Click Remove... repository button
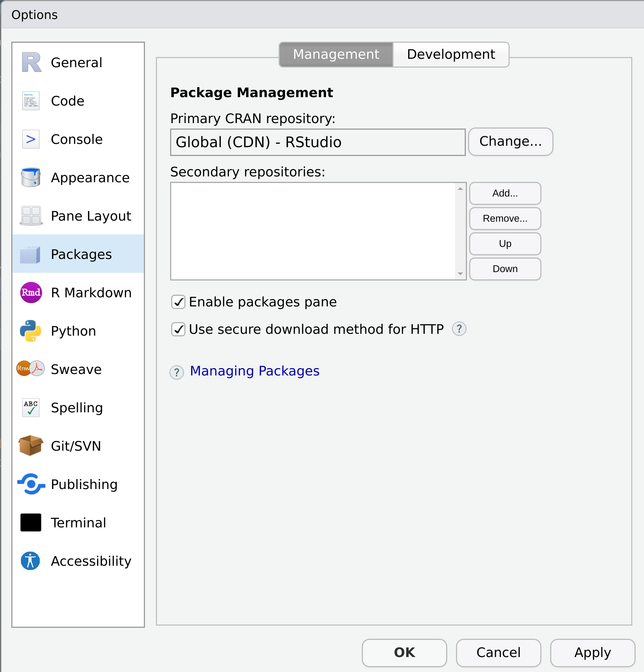The height and width of the screenshot is (672, 644). (x=505, y=218)
